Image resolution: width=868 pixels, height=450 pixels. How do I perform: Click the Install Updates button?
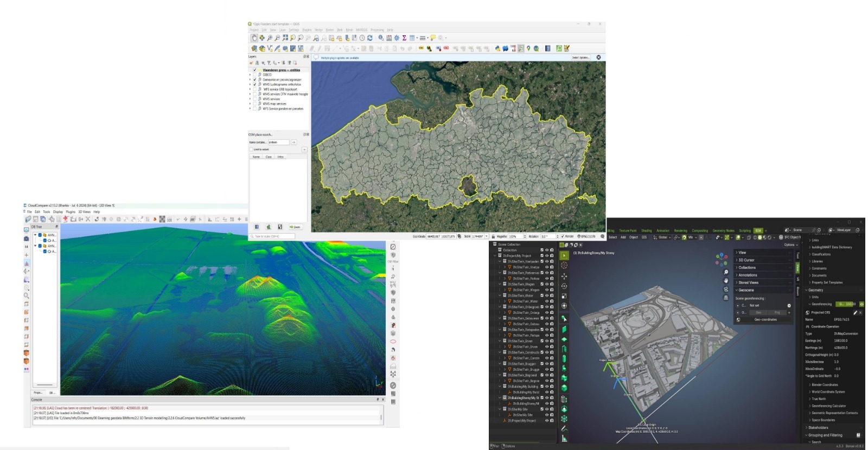click(580, 57)
